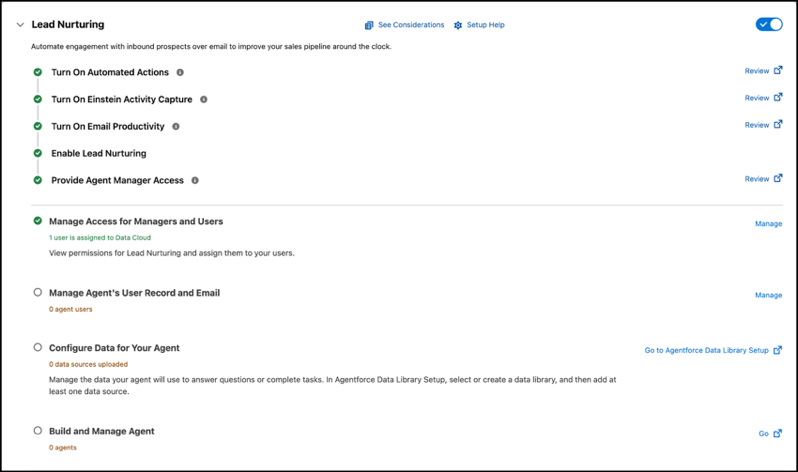Click the Build and Manage Agent status circle
The height and width of the screenshot is (472, 798).
tap(38, 431)
